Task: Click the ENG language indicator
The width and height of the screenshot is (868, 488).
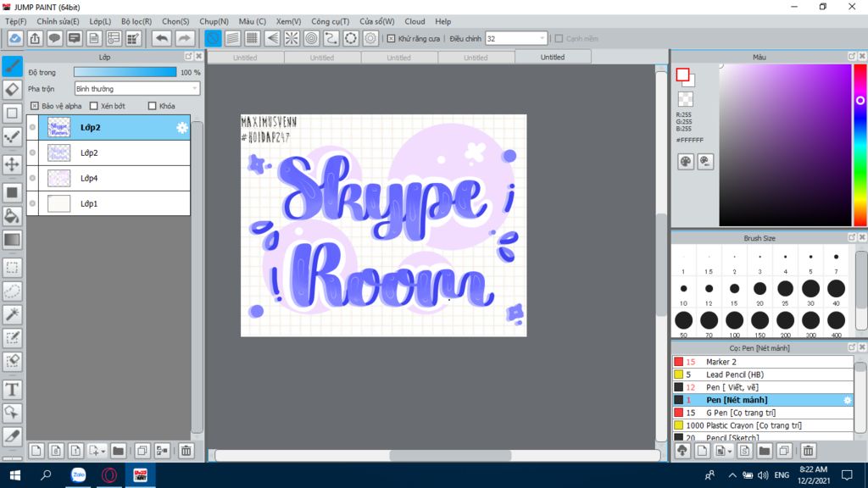Action: click(782, 475)
